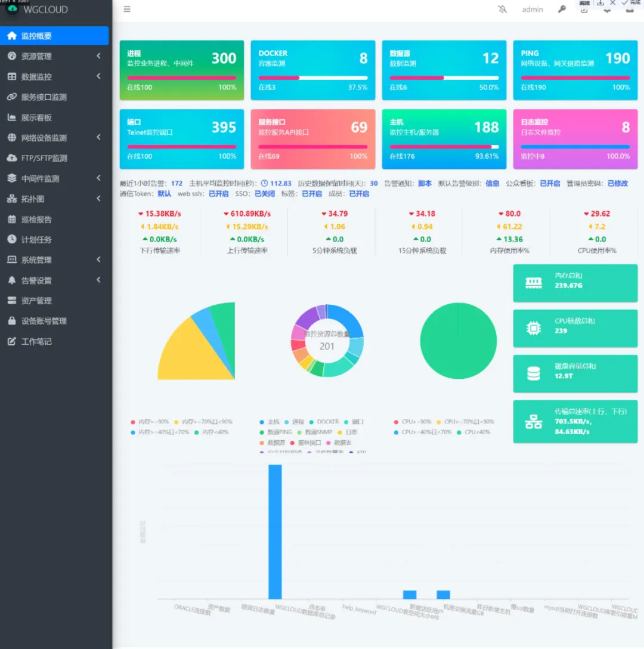The image size is (644, 649).
Task: Toggle 内存<40% legend item
Action: pos(211,432)
